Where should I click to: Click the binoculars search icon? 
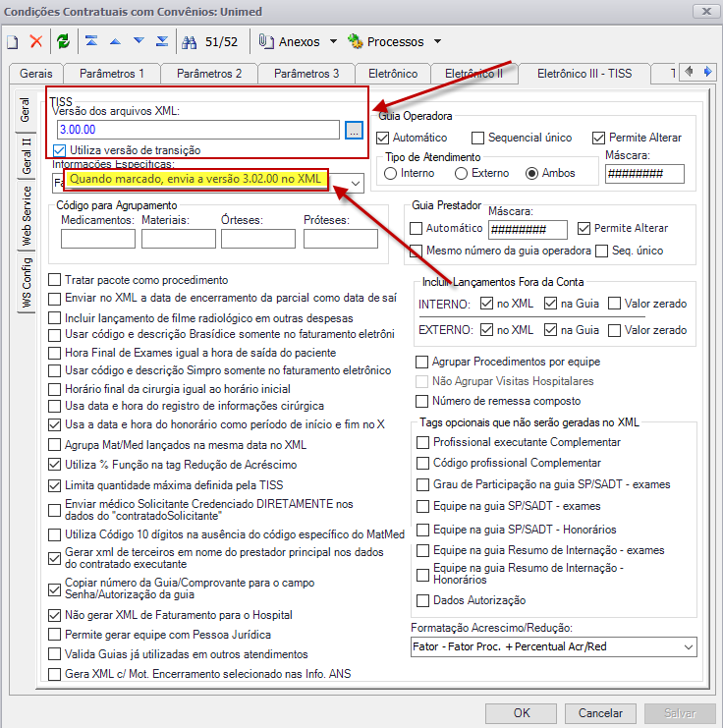tap(189, 42)
